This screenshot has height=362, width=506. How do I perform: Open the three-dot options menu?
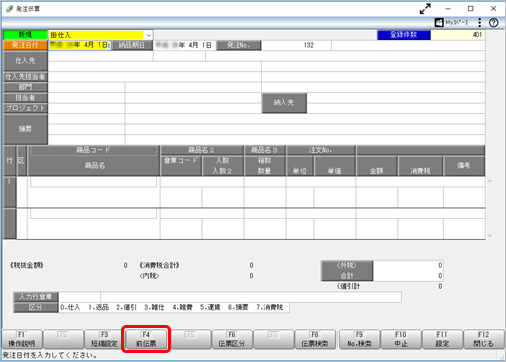[479, 23]
